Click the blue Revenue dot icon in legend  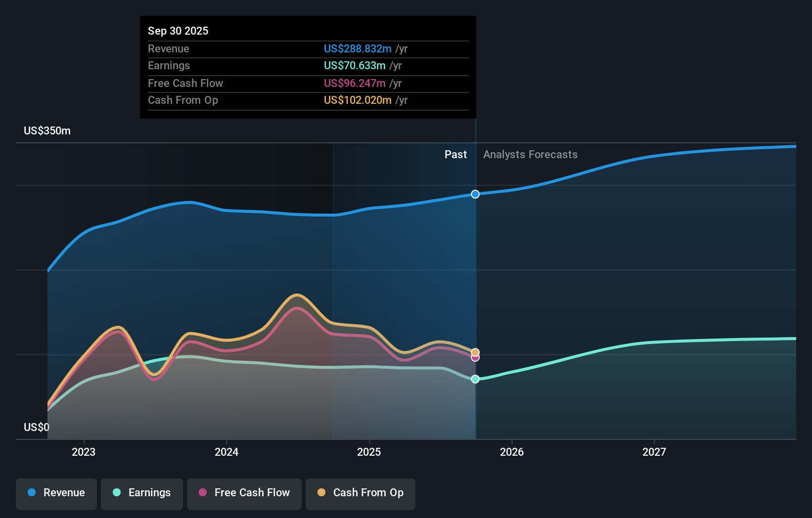[31, 493]
